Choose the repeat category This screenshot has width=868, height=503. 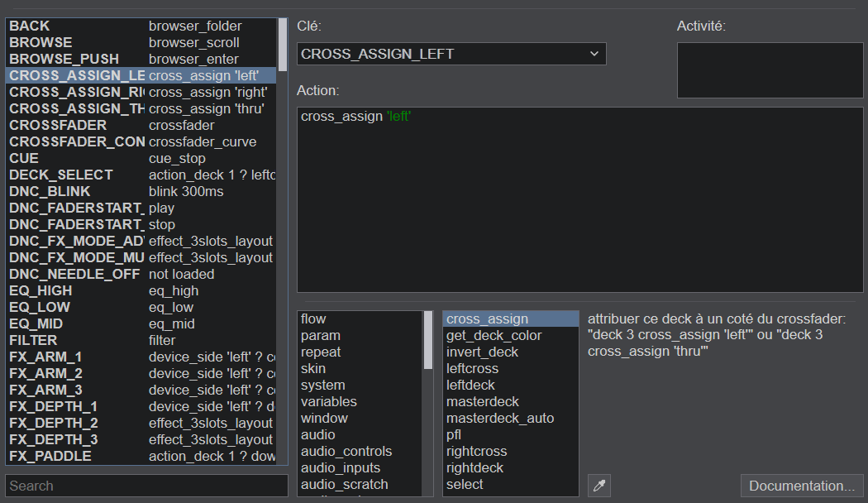tap(360, 352)
